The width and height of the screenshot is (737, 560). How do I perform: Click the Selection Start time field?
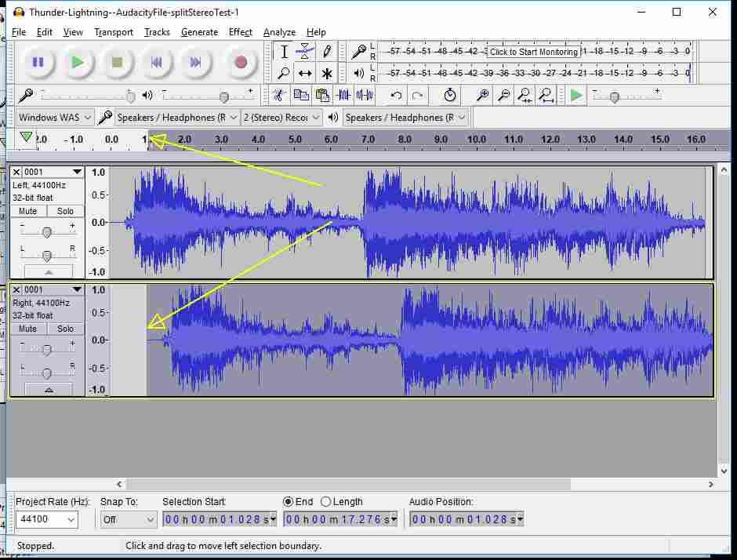220,519
